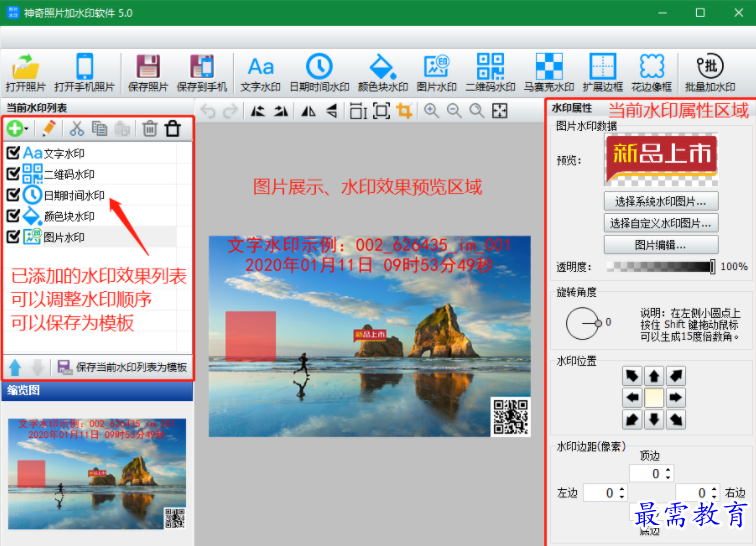Select 图片水印 item in the watermark list

tap(64, 237)
